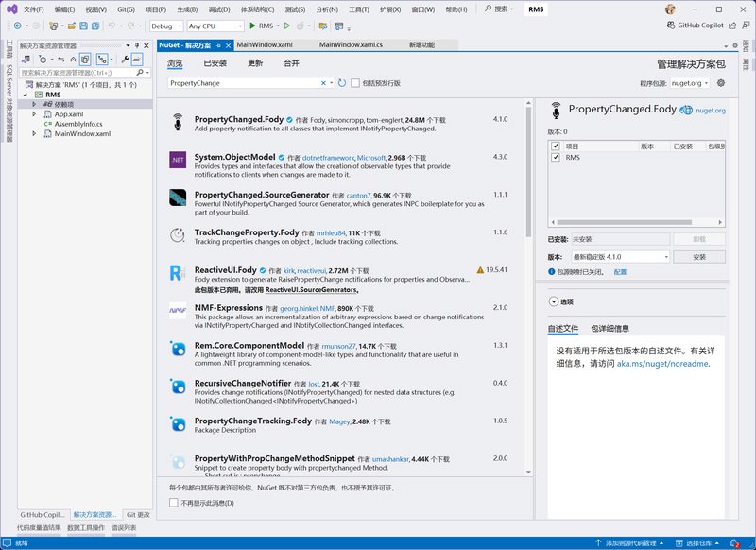Switch to the Installed packages tab
This screenshot has height=550, width=756.
215,63
